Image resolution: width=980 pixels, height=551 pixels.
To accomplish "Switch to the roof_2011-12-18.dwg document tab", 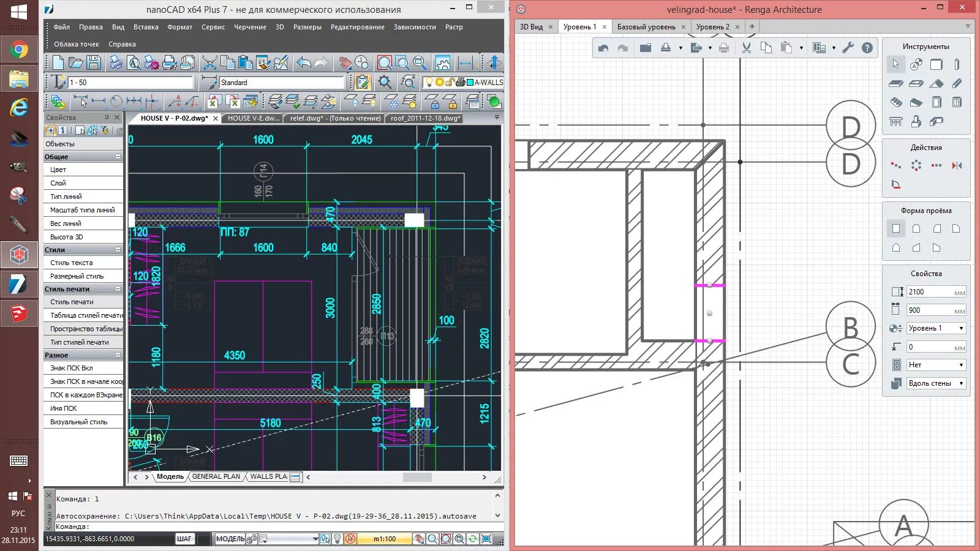I will (426, 118).
